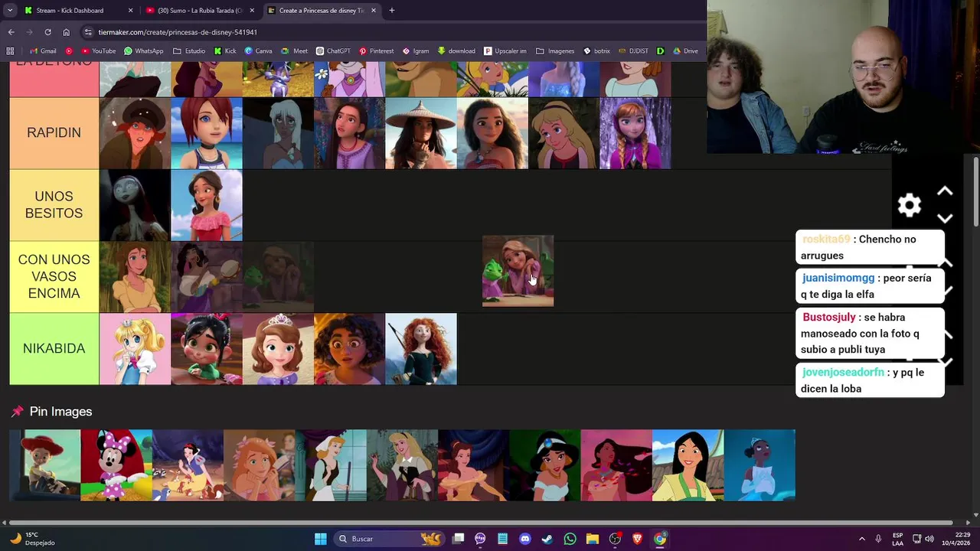The height and width of the screenshot is (551, 980).
Task: Close the Kick Dashboard tab
Action: click(130, 11)
